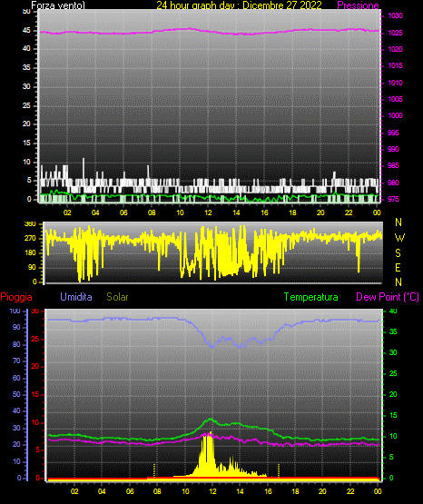Click the 22 hour mark on bottom chart
The height and width of the screenshot is (504, 423).
click(x=350, y=491)
